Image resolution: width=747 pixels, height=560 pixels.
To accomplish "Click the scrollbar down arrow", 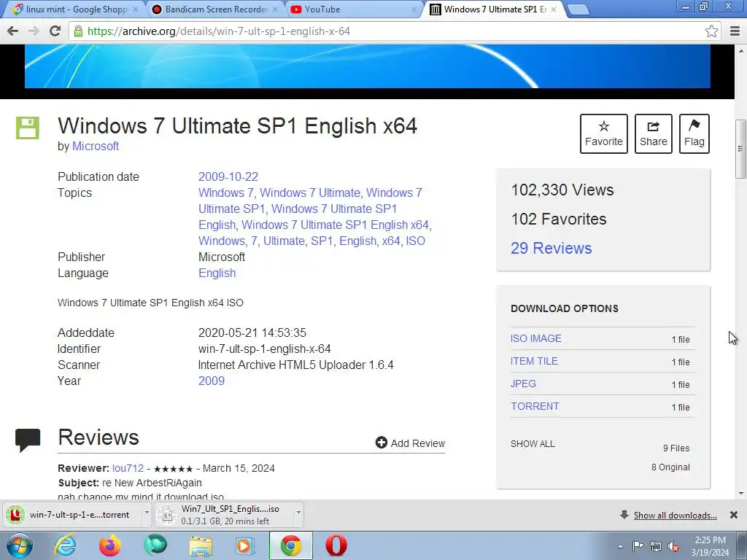I will (741, 494).
